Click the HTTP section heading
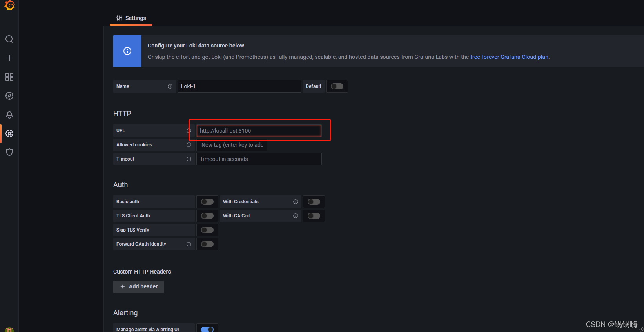Viewport: 644px width, 332px height. [x=122, y=114]
